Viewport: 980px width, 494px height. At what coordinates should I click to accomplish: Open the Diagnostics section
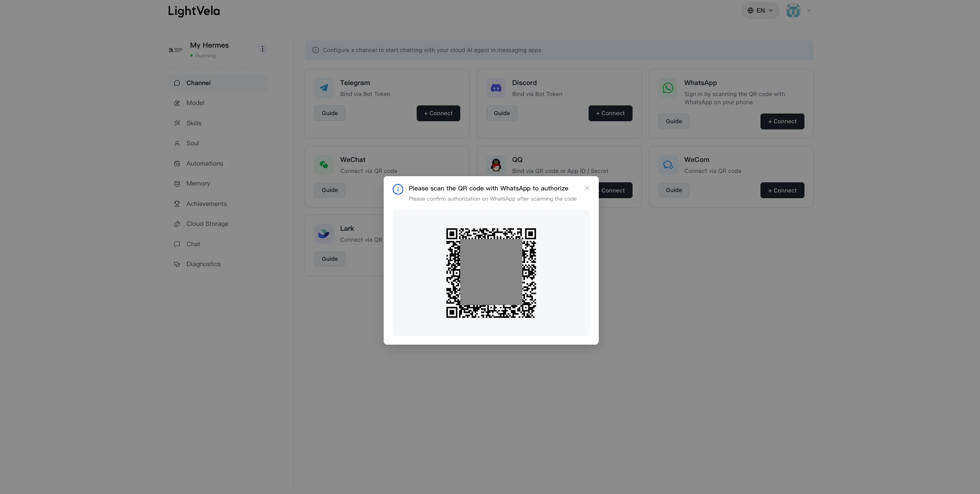218,264
